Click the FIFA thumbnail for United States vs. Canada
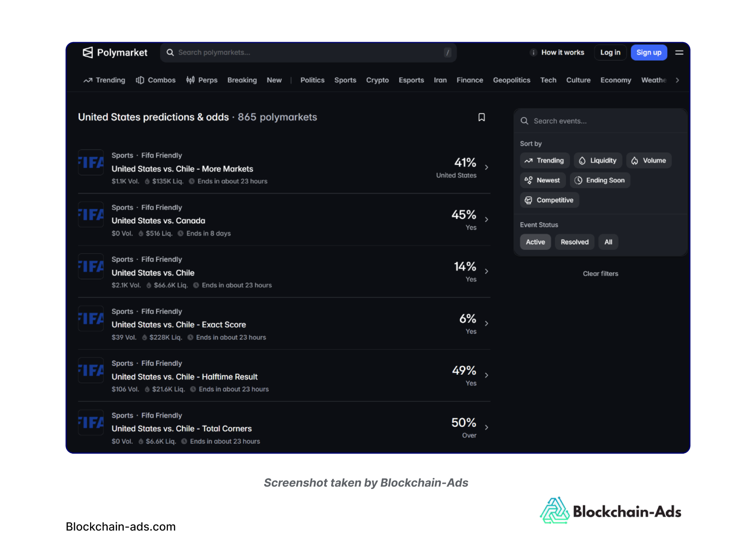The image size is (756, 557). (x=91, y=214)
